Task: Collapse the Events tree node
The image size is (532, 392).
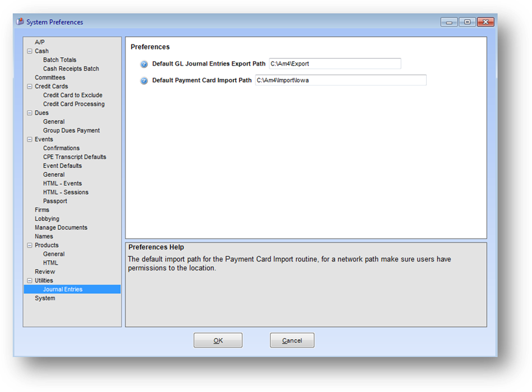Action: click(29, 139)
